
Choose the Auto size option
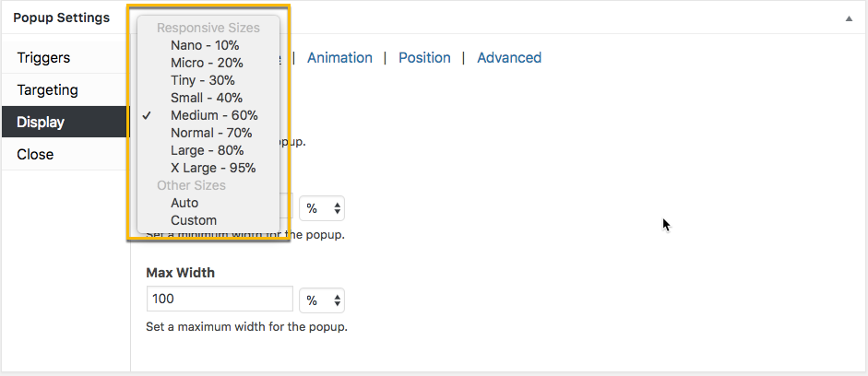point(184,203)
